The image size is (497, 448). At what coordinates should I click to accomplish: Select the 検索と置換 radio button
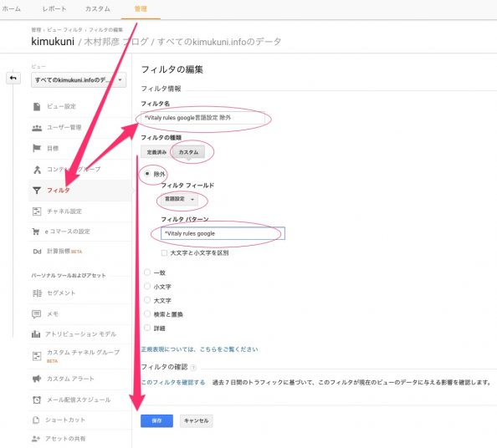[x=147, y=313]
